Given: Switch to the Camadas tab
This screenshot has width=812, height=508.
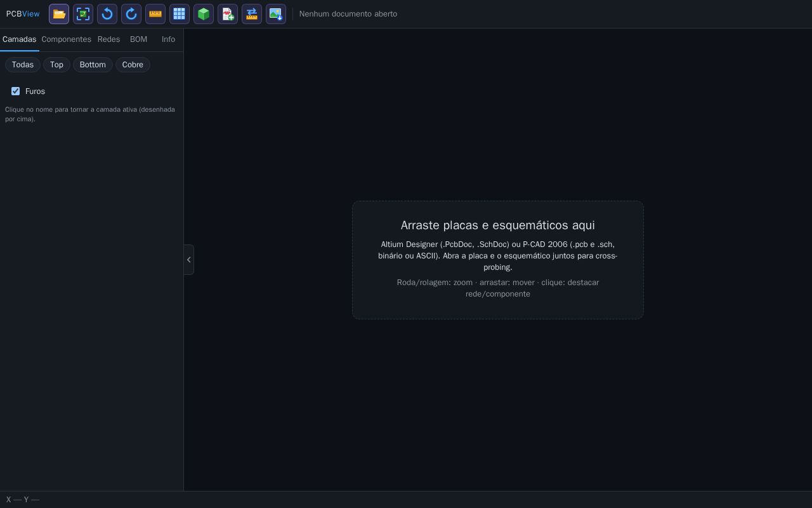Looking at the screenshot, I should pyautogui.click(x=19, y=39).
